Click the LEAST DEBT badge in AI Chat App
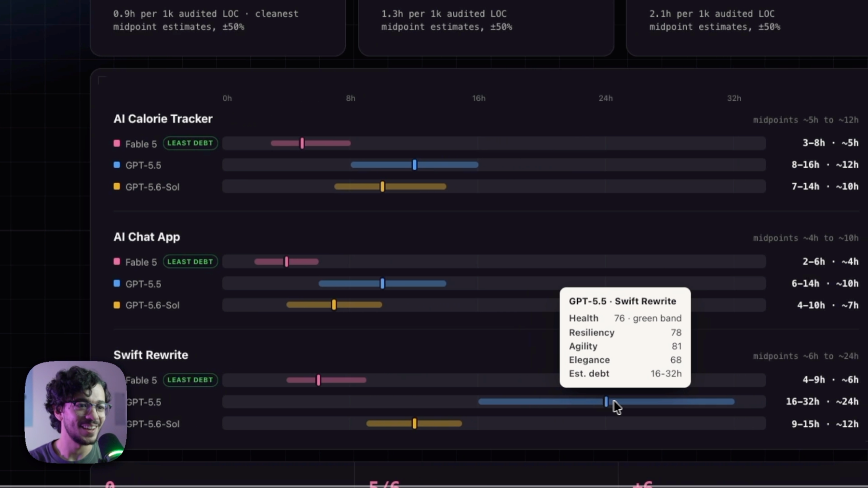The height and width of the screenshot is (488, 868). 190,261
